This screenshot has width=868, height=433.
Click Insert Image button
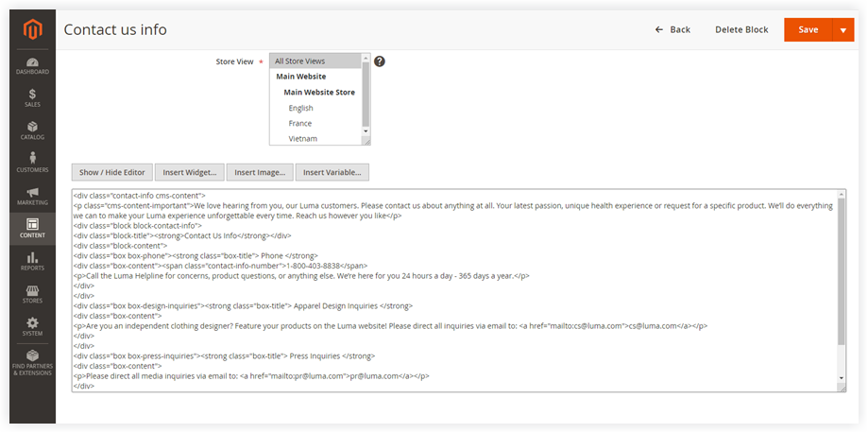(x=260, y=172)
